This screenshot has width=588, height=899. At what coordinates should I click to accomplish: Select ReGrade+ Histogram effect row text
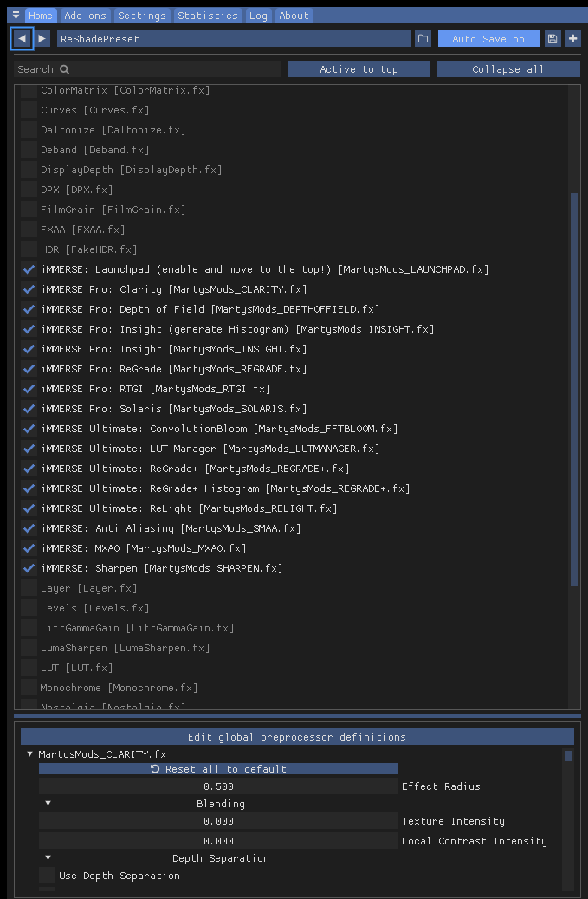click(x=225, y=488)
